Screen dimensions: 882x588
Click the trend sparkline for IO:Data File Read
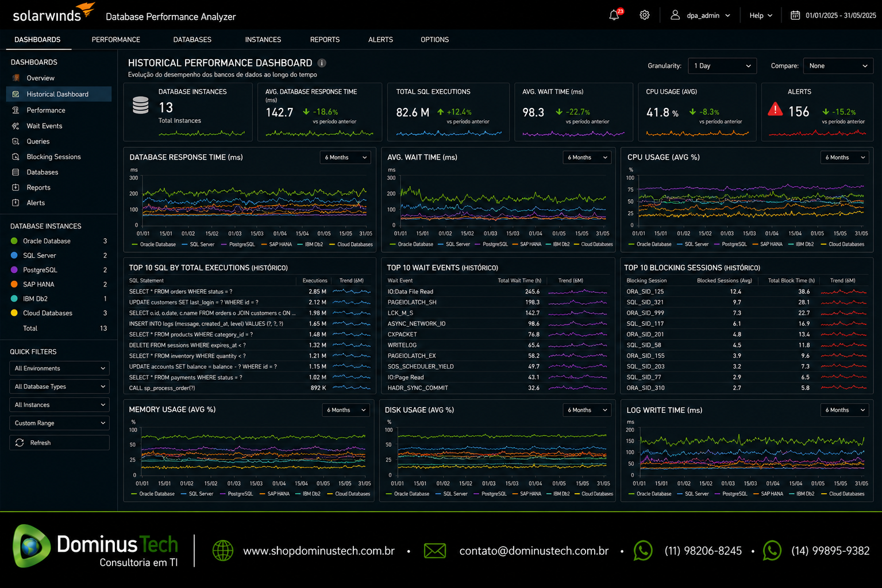click(x=577, y=292)
